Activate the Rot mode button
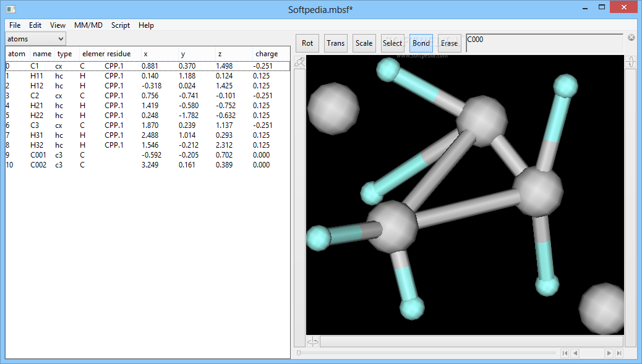This screenshot has width=642, height=364. point(307,43)
